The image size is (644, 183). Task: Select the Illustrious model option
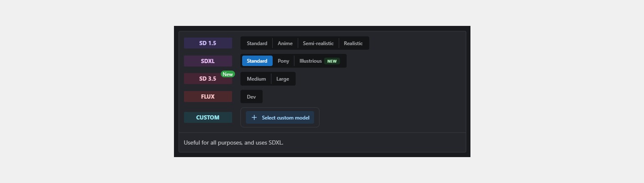click(x=320, y=61)
